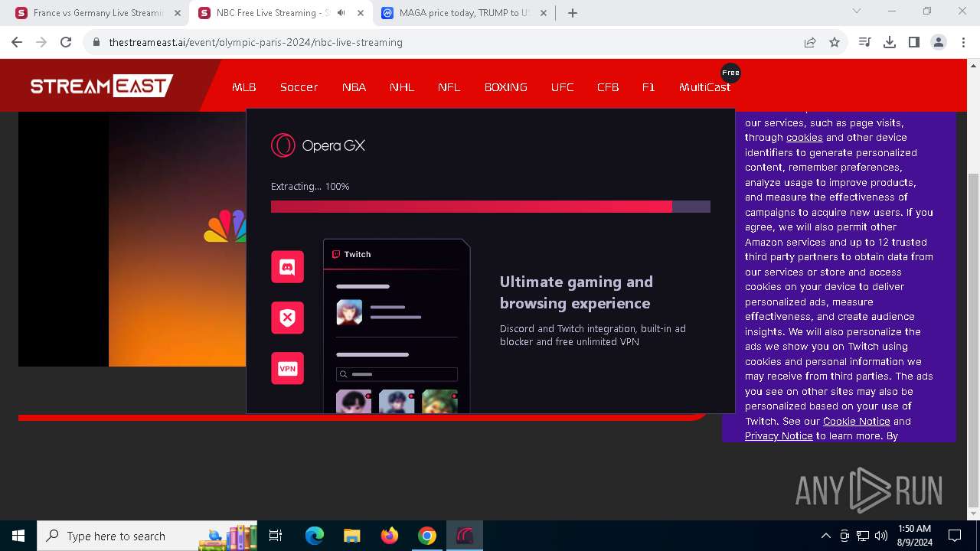The image size is (980, 551).
Task: Click the Free badge above MultiCast
Action: tap(730, 73)
